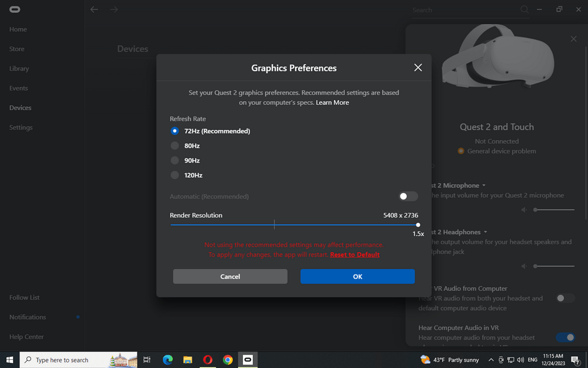588x368 pixels.
Task: Expand the Quest 2 Headphones dropdown
Action: tap(485, 232)
